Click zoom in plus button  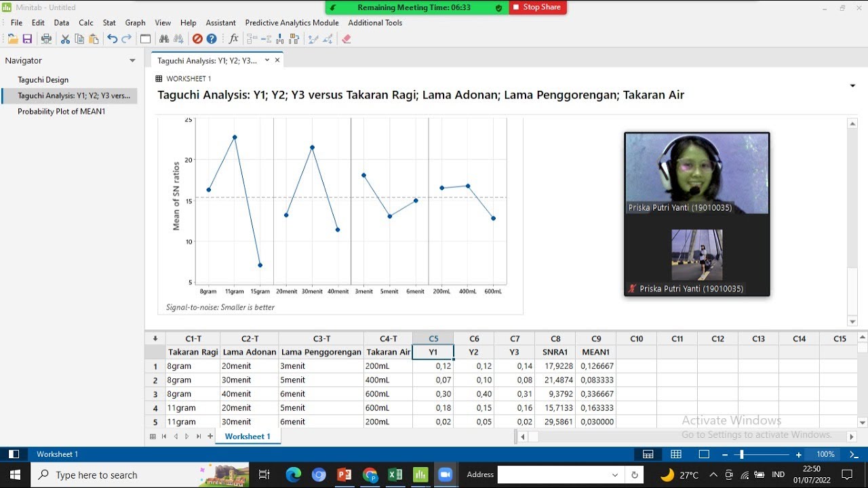click(x=799, y=454)
